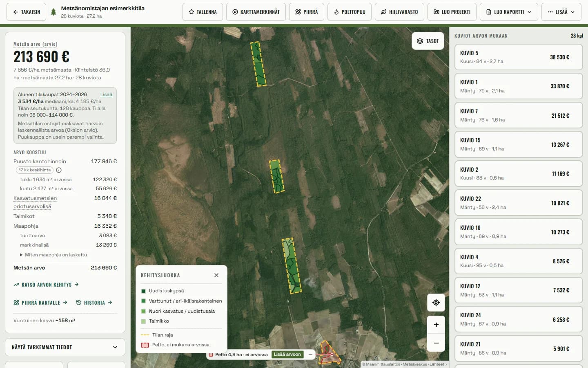Click the Tilan raja legend line
The width and height of the screenshot is (588, 368).
(145, 335)
